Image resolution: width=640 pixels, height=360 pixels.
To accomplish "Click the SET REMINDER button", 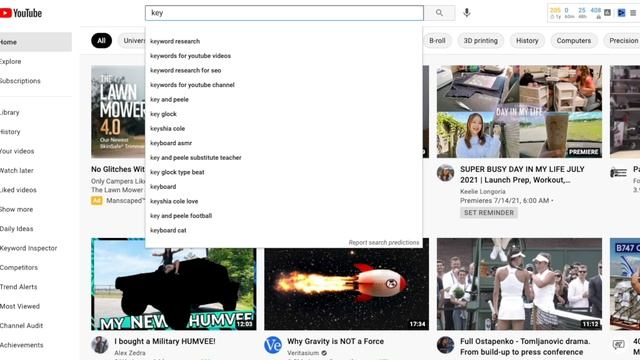I will pos(489,213).
